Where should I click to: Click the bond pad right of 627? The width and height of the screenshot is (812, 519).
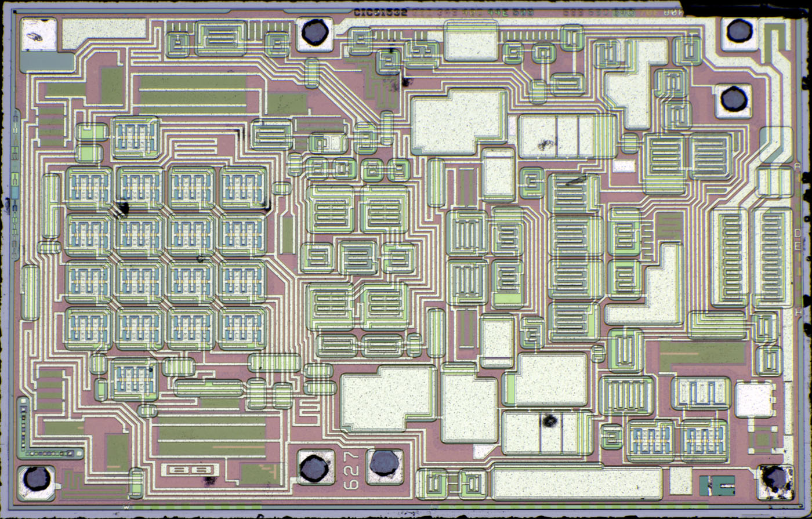click(385, 464)
